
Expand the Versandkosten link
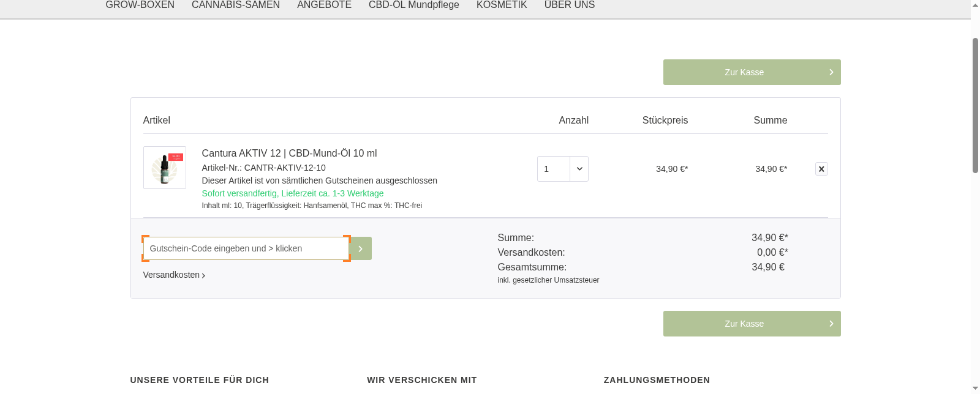pos(174,275)
